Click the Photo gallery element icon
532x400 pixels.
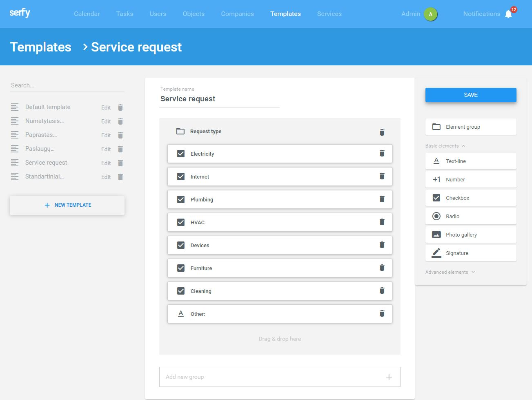click(436, 235)
